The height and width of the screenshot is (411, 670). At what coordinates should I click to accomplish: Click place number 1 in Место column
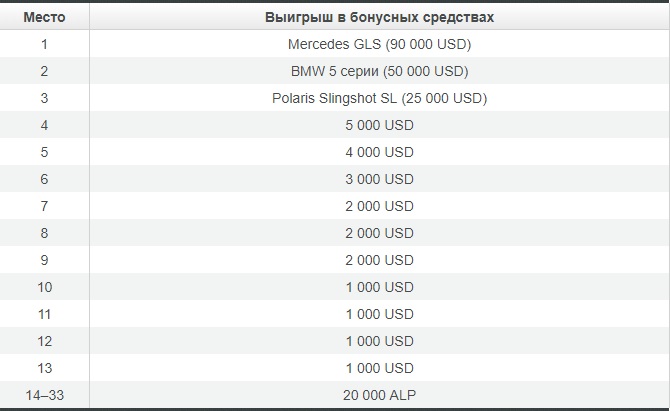point(44,44)
